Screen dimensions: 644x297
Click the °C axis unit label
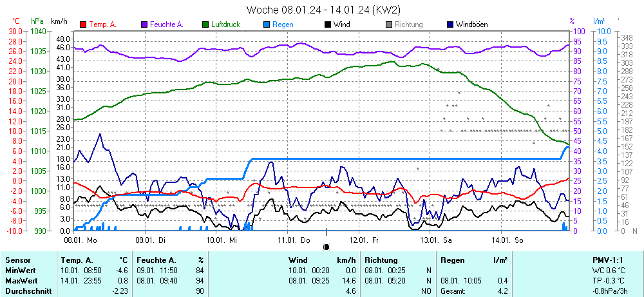click(16, 21)
